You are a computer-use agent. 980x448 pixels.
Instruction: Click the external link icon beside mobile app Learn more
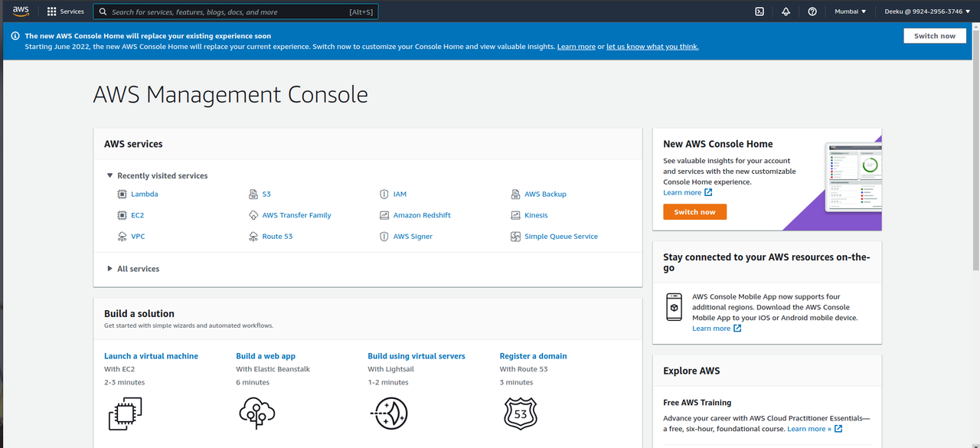tap(737, 329)
